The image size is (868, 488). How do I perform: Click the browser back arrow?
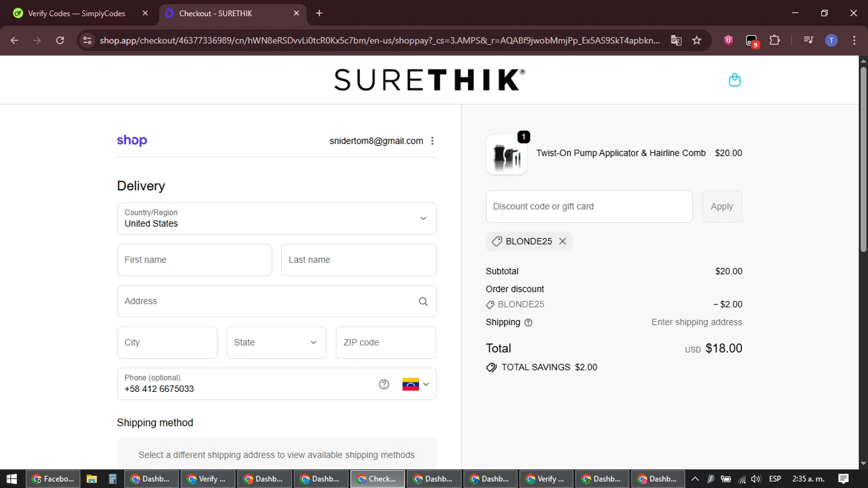pos(14,41)
